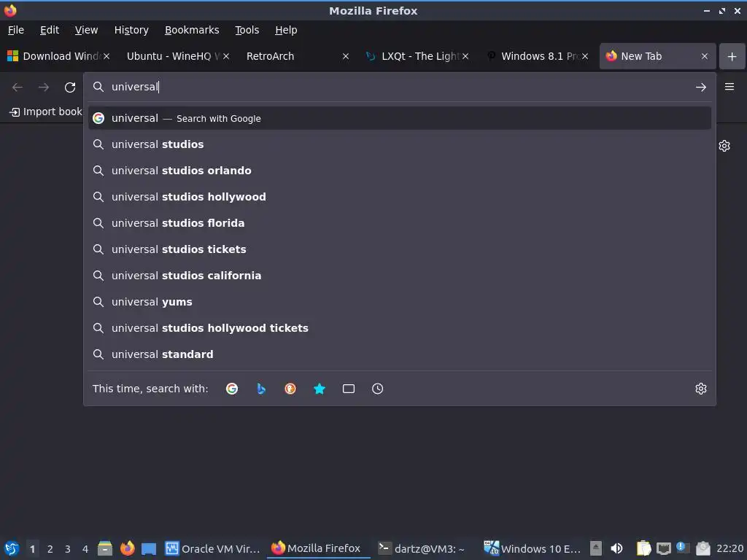
Task: Launch file manager from taskbar
Action: click(105, 548)
